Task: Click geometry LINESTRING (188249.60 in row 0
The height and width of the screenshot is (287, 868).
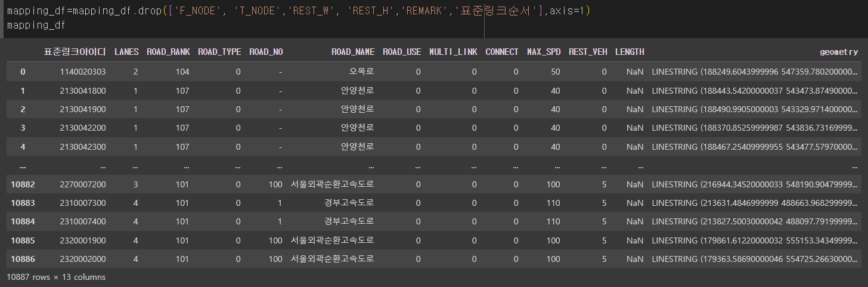Action: coord(755,72)
